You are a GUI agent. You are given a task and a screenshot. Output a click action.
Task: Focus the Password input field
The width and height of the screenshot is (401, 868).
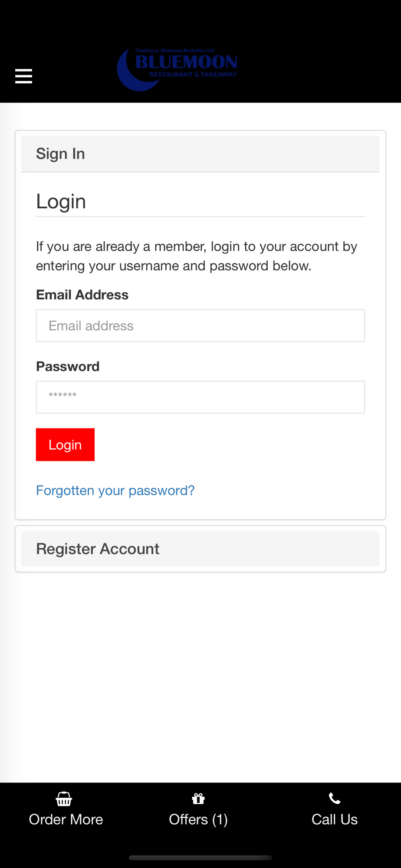[200, 397]
